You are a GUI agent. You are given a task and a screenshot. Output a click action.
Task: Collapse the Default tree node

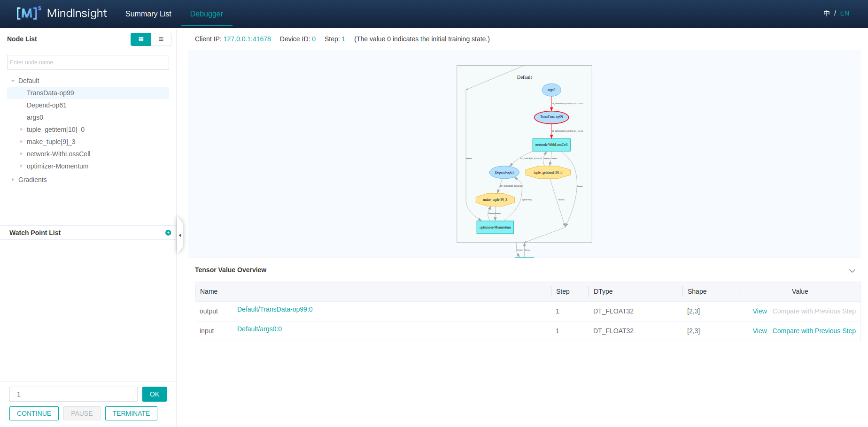tap(13, 81)
